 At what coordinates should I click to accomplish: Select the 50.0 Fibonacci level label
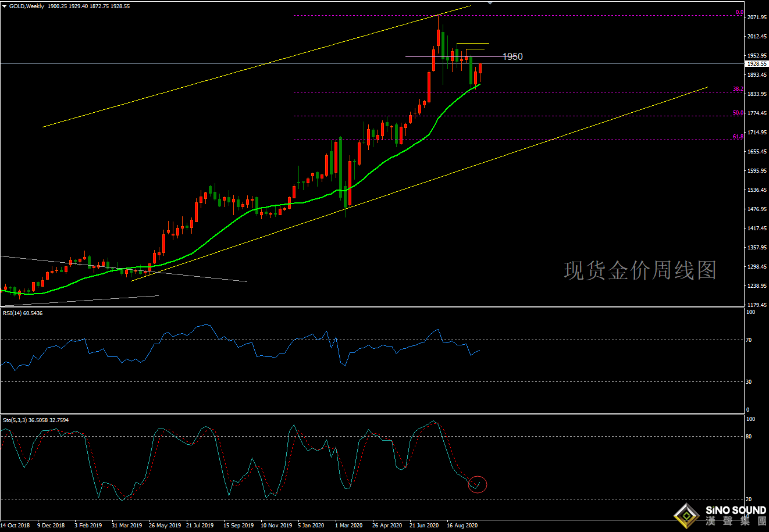[x=738, y=113]
